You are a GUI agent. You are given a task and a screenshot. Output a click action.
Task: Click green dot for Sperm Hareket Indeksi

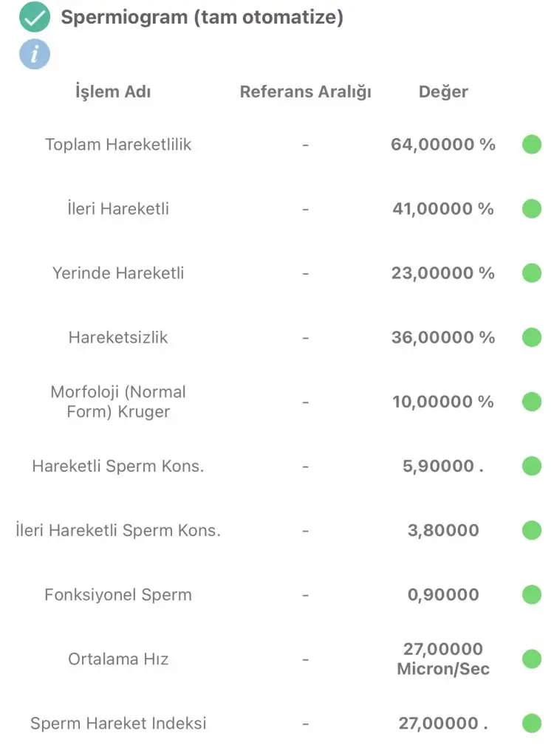(532, 724)
